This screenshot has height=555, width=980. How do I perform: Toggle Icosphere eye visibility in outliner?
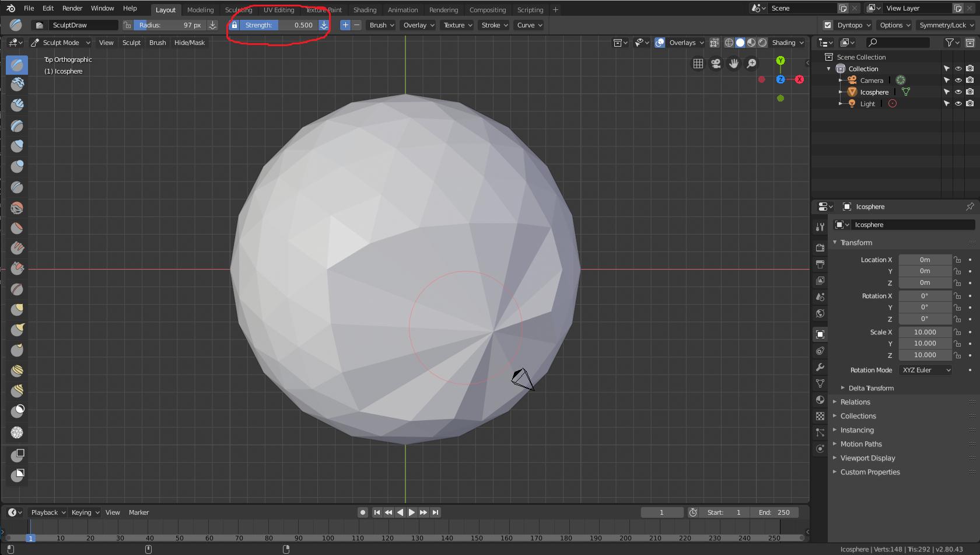958,92
